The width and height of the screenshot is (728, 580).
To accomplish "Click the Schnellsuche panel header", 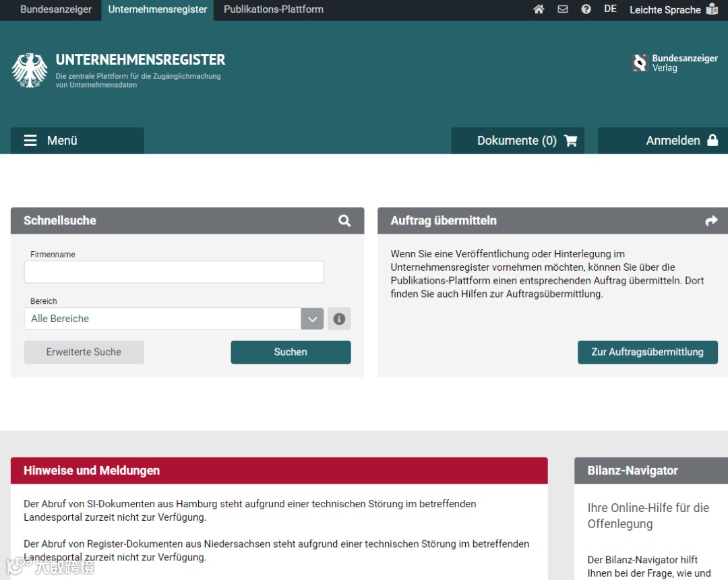I will click(187, 221).
